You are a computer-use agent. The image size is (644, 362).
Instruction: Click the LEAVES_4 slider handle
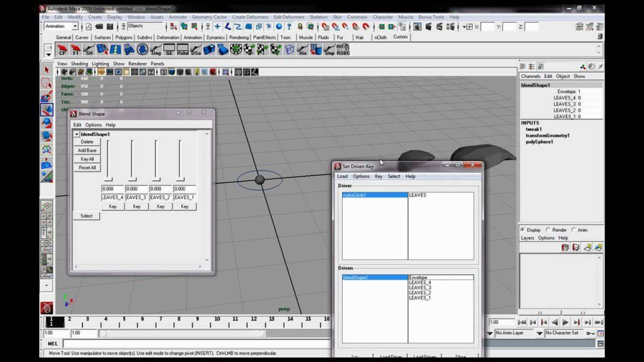[108, 179]
